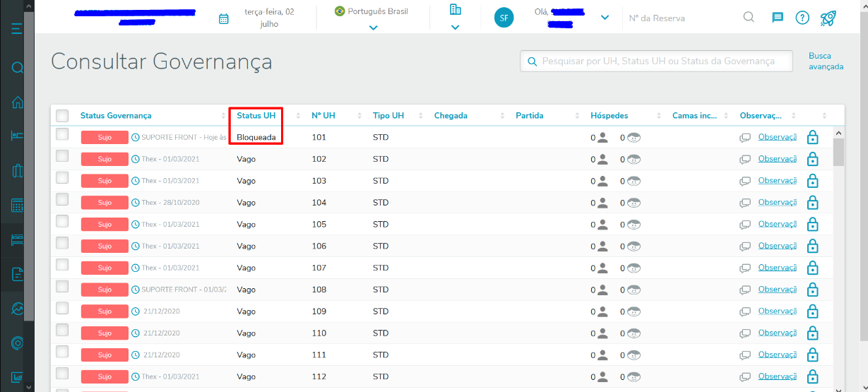The height and width of the screenshot is (392, 868).
Task: Click the Camas inc... column header
Action: [x=695, y=116]
